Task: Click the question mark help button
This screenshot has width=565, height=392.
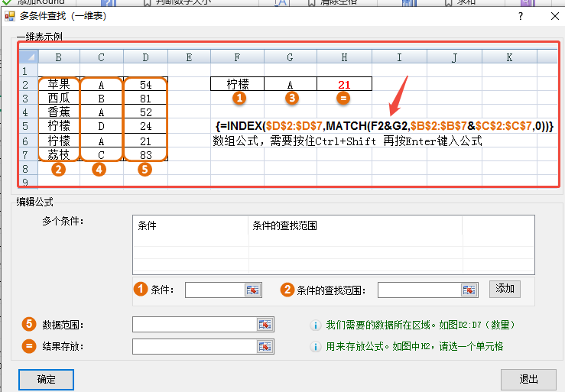Action: [x=521, y=15]
